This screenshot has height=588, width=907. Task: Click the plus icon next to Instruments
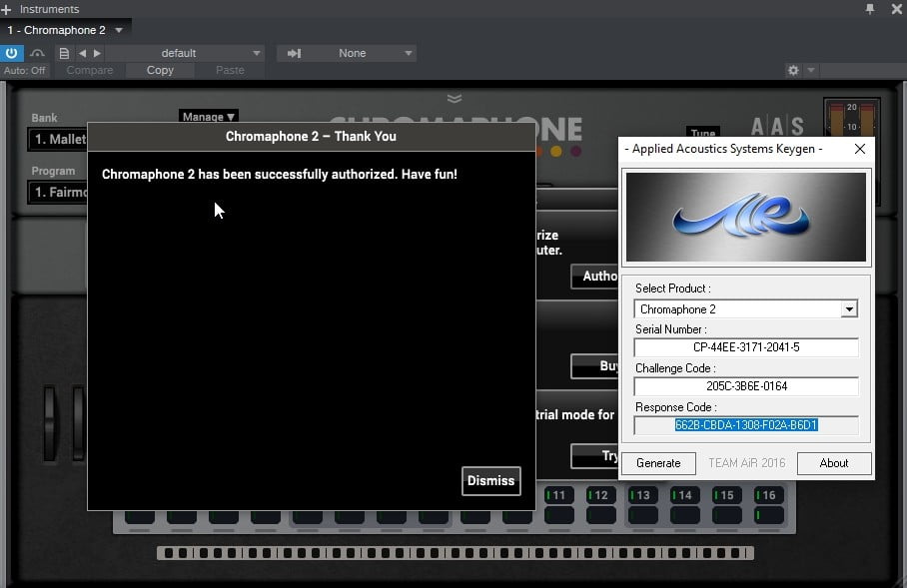6,9
